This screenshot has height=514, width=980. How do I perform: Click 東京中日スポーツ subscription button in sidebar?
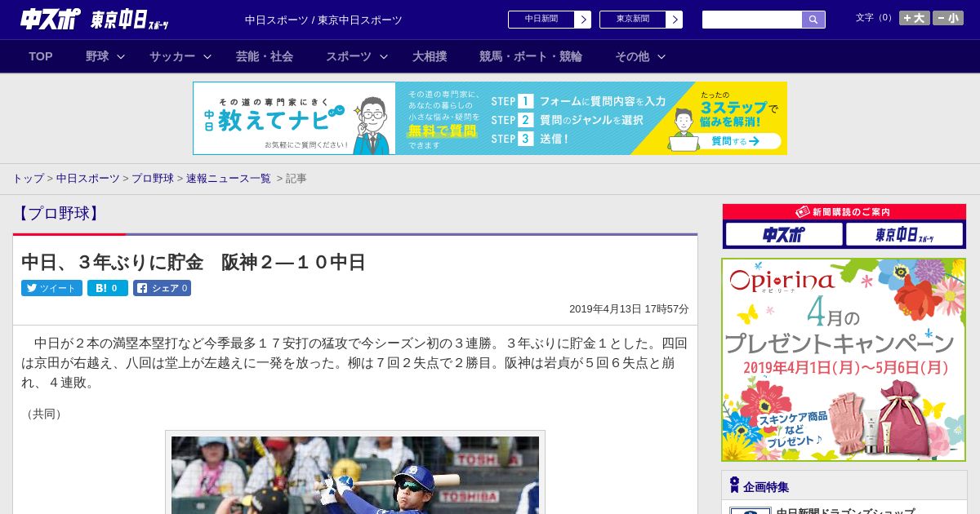coord(904,235)
